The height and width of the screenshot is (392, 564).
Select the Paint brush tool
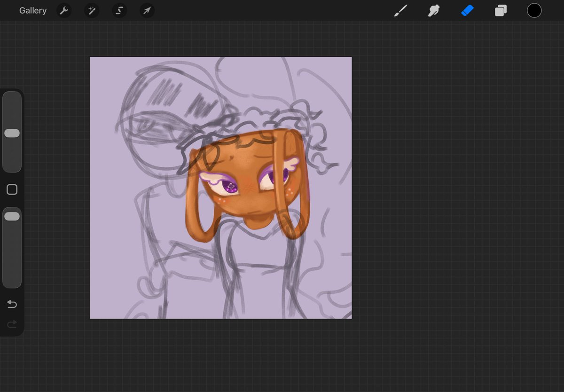(400, 10)
